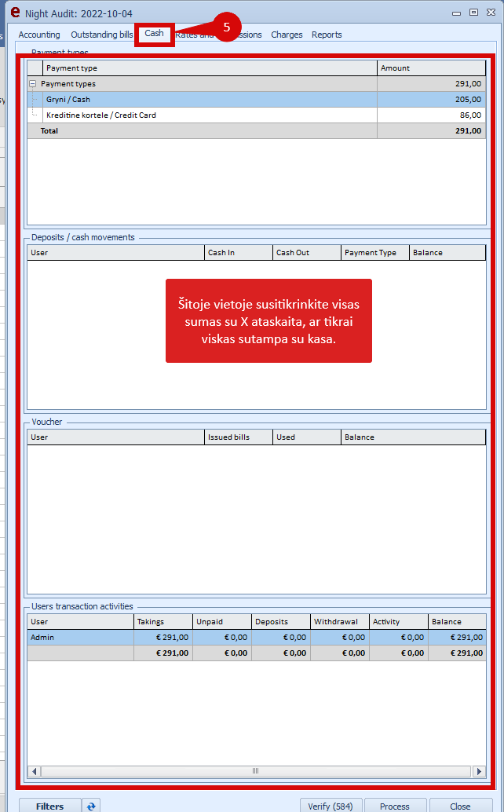Click the Cash In column header

(238, 253)
